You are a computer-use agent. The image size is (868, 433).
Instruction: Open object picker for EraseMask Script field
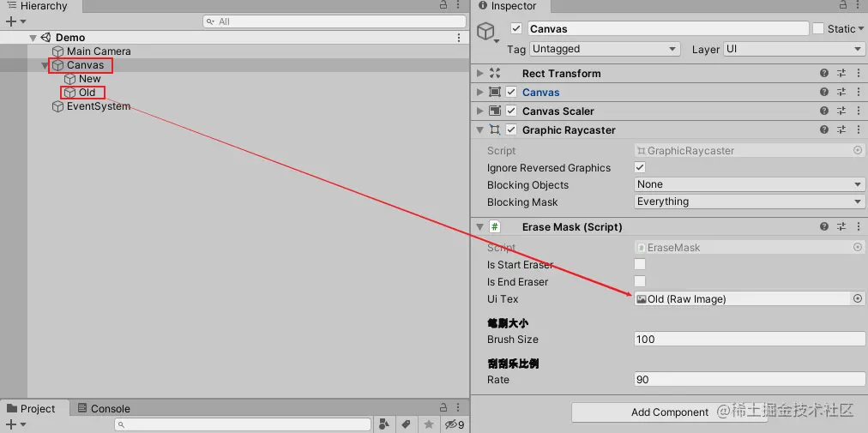858,247
